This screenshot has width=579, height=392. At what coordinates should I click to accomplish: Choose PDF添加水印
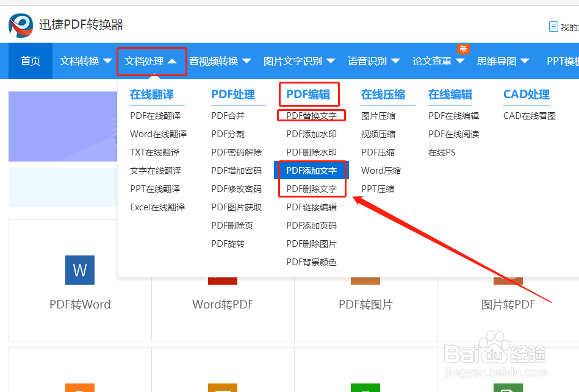click(x=311, y=134)
